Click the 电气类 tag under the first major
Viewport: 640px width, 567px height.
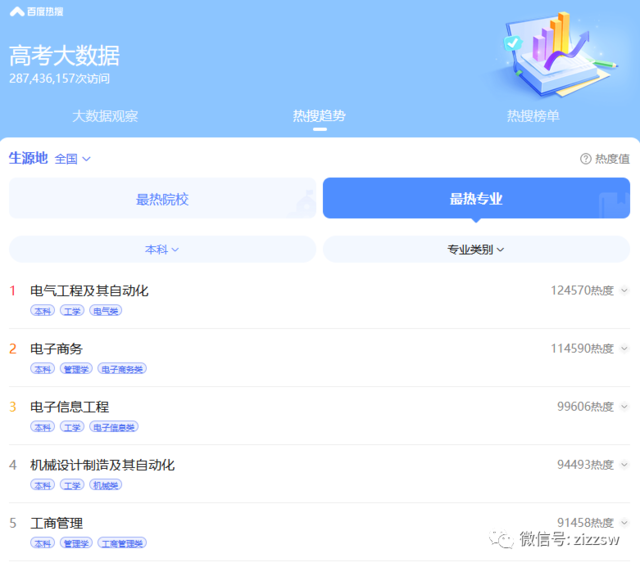105,311
